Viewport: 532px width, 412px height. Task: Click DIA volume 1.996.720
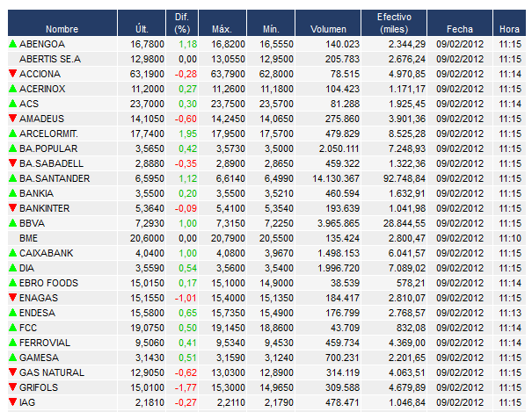339,268
